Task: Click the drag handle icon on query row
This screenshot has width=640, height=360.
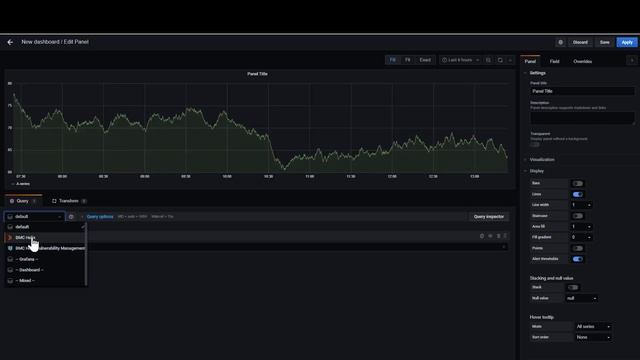Action: pos(505,236)
